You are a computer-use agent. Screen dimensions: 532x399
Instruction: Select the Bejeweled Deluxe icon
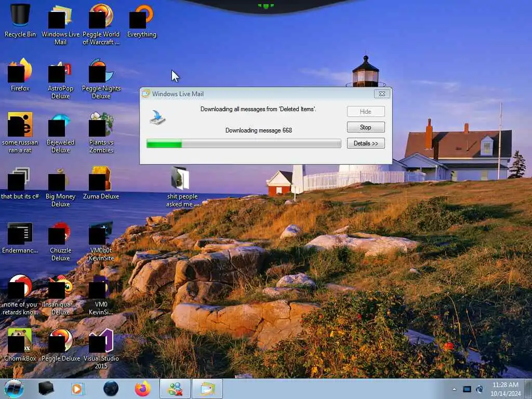pos(60,132)
